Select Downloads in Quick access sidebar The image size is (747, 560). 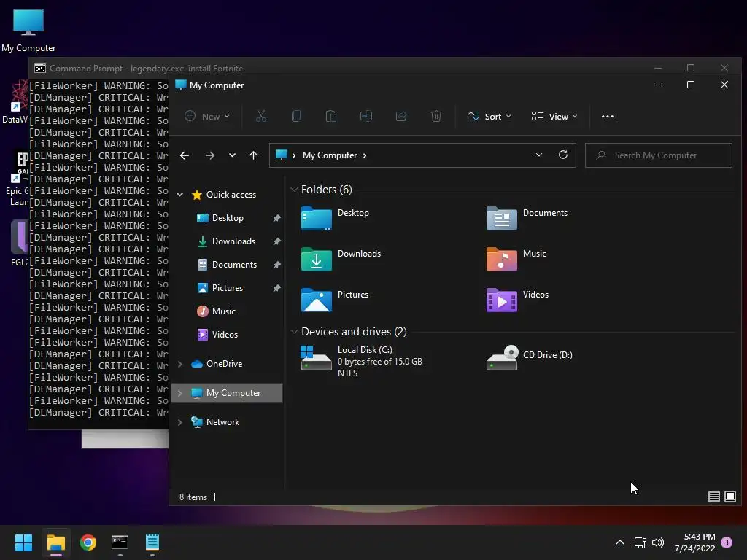233,241
